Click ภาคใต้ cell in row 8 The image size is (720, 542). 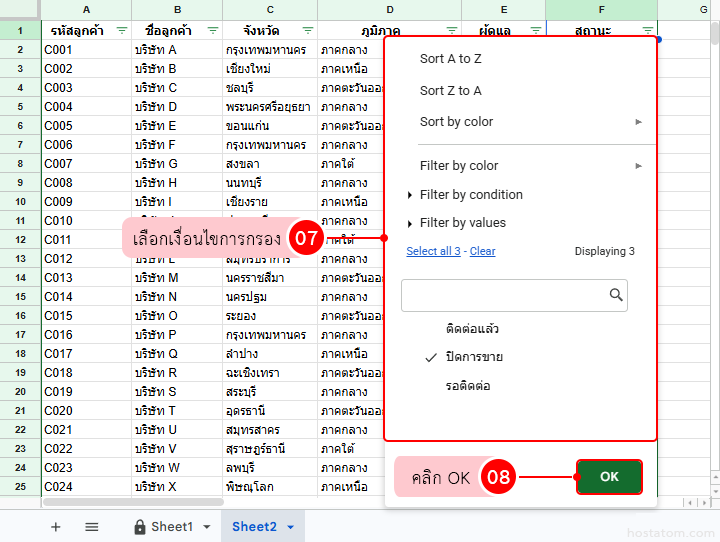(351, 164)
